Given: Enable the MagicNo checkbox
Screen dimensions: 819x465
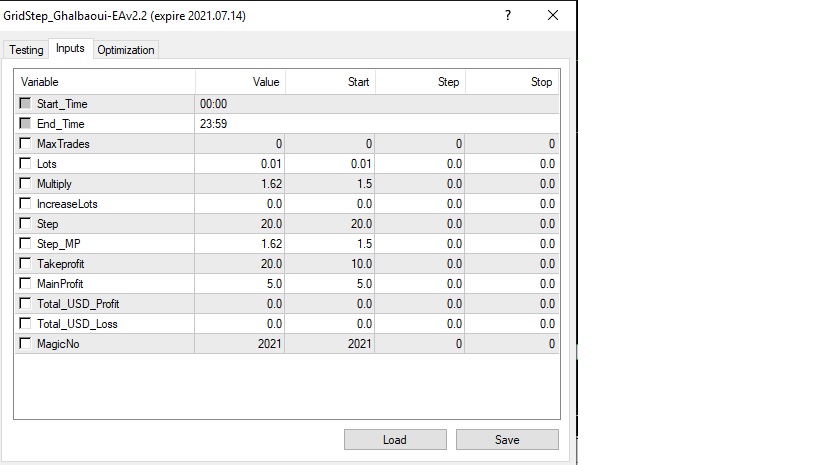Looking at the screenshot, I should (25, 344).
